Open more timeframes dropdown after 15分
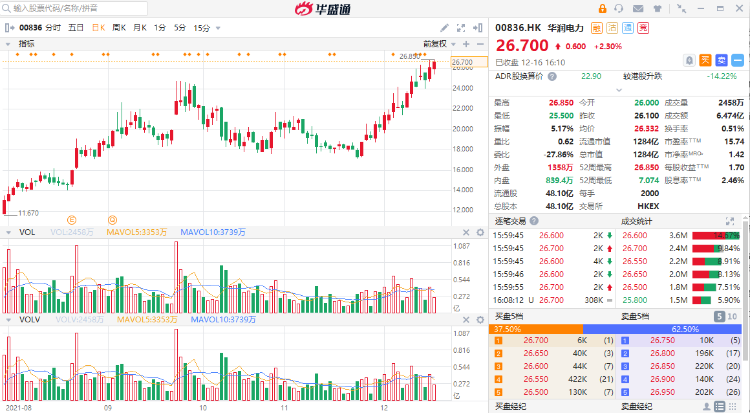The height and width of the screenshot is (413, 750). coord(218,28)
